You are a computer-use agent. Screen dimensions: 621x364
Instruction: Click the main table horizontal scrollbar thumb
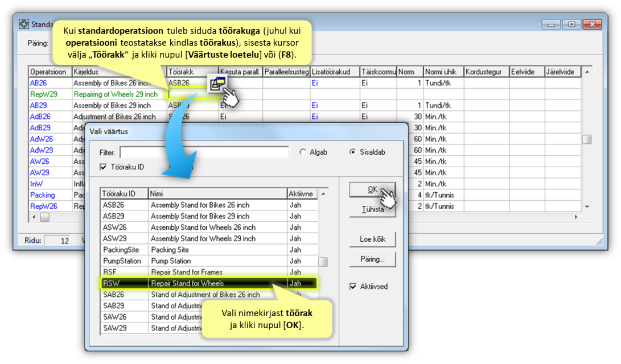[x=45, y=217]
